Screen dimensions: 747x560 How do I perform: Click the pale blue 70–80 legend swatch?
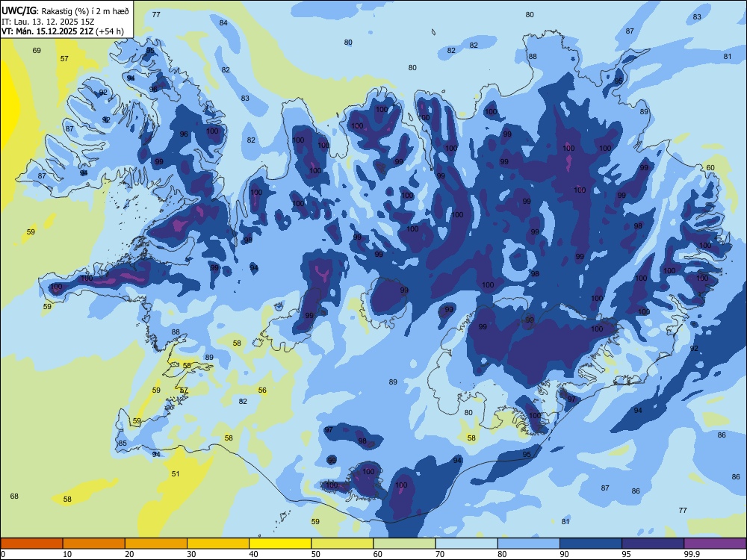click(466, 544)
